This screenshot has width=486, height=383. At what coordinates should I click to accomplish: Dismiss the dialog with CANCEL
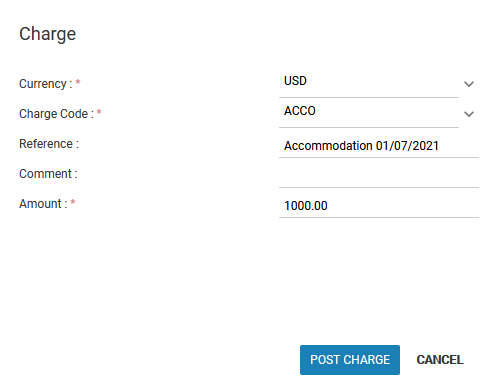click(x=440, y=360)
